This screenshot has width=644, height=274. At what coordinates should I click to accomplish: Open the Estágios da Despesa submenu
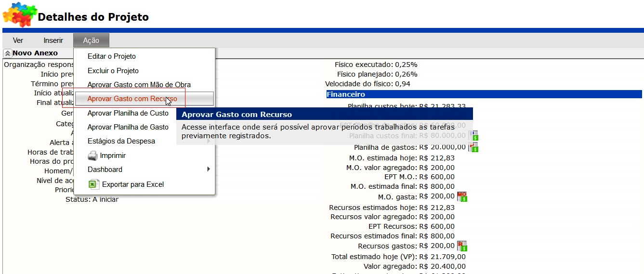tap(121, 141)
